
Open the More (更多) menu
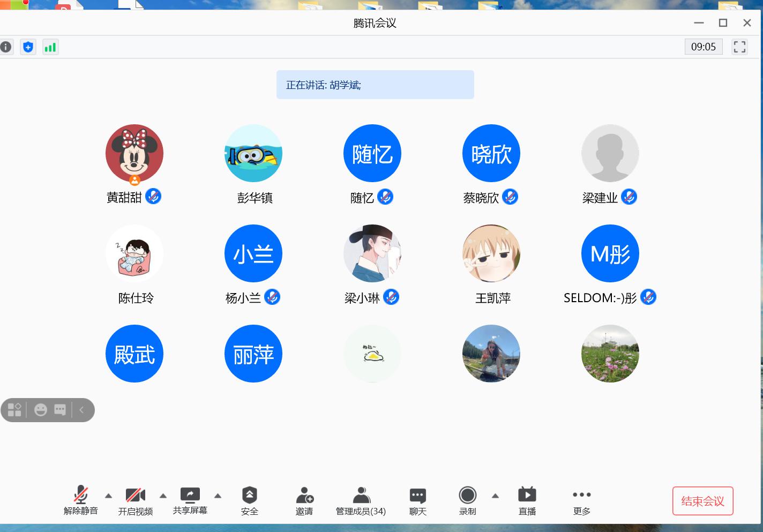pos(582,500)
